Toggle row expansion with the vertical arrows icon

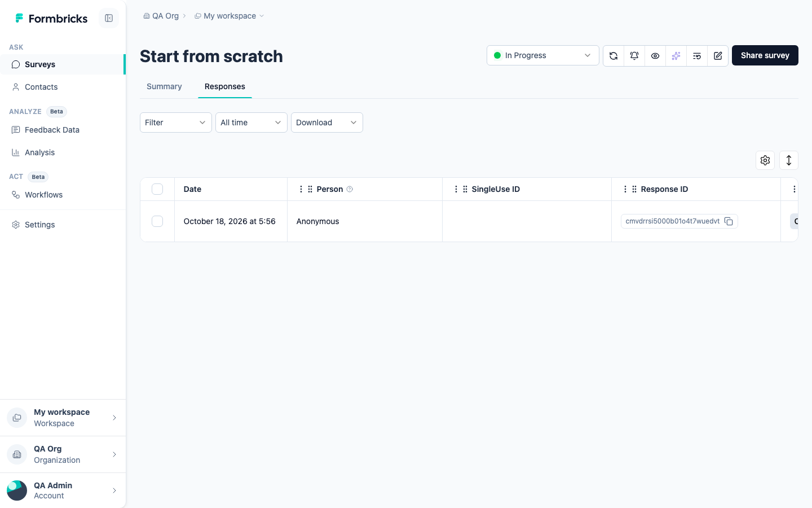789,160
